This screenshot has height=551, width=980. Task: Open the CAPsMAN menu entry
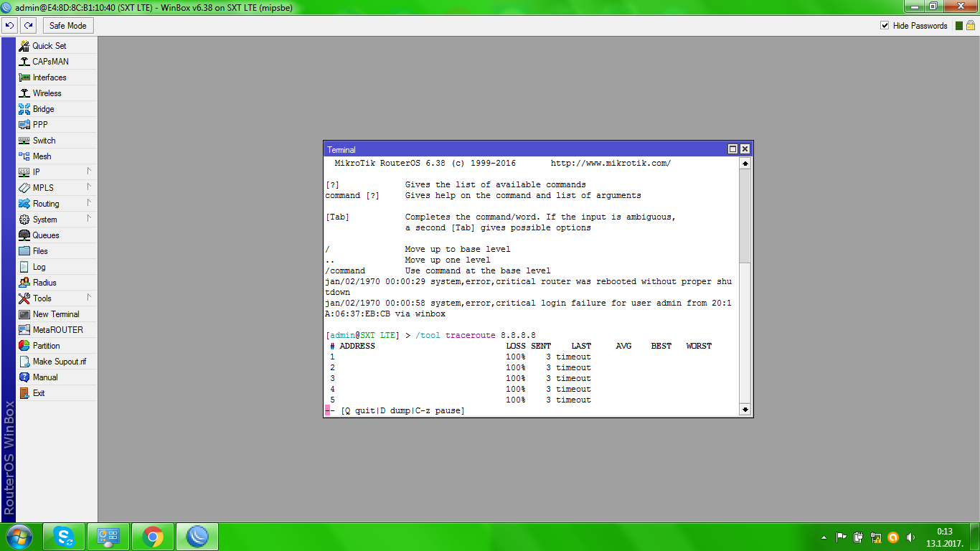coord(56,62)
